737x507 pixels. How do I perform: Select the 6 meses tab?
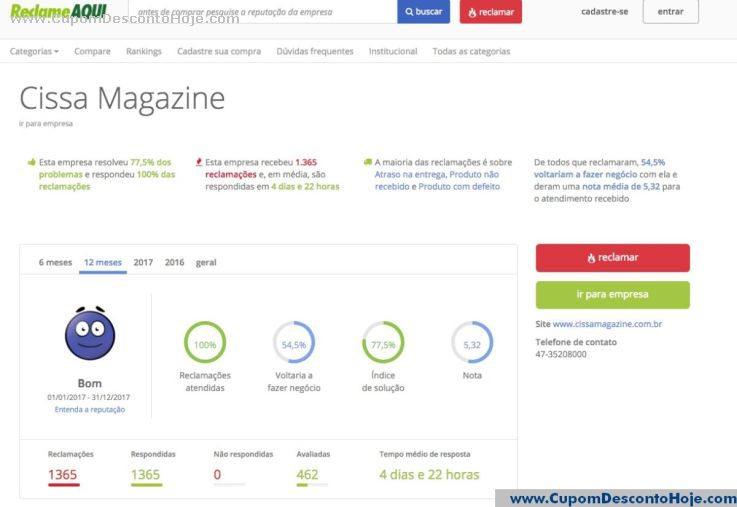pos(55,262)
